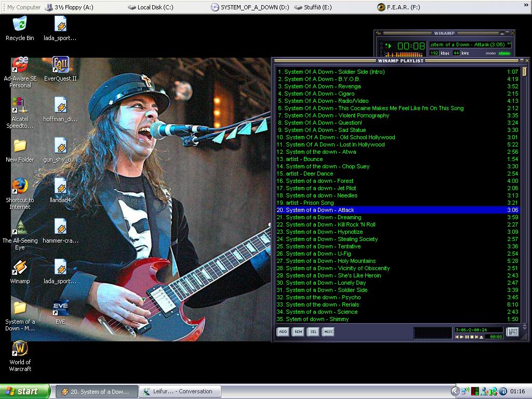The width and height of the screenshot is (532, 399).
Task: Open the REM menu in Winamp playlist
Action: click(x=298, y=332)
